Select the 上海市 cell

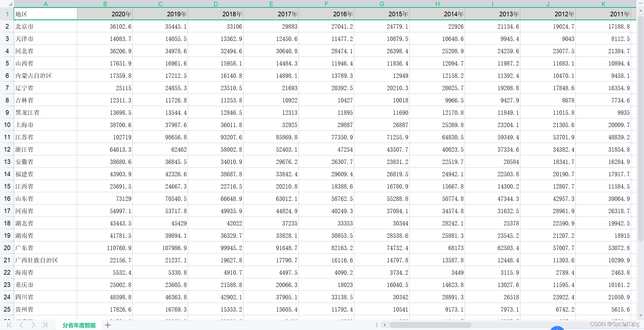pos(46,125)
